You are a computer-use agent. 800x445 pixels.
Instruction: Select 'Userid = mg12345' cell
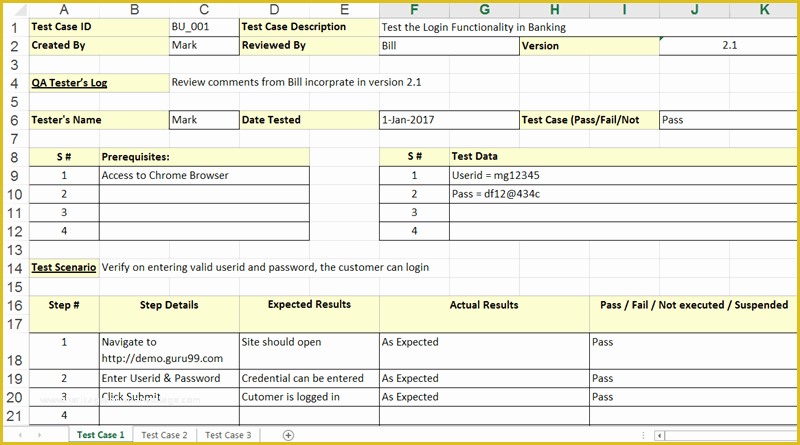(623, 176)
